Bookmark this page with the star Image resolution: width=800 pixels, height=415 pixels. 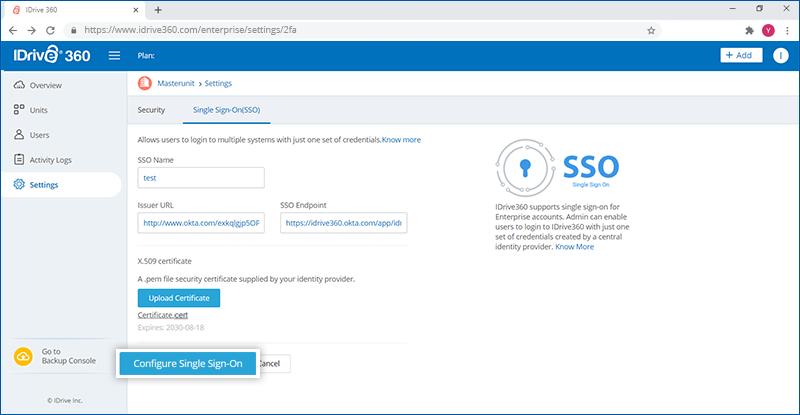coord(651,30)
